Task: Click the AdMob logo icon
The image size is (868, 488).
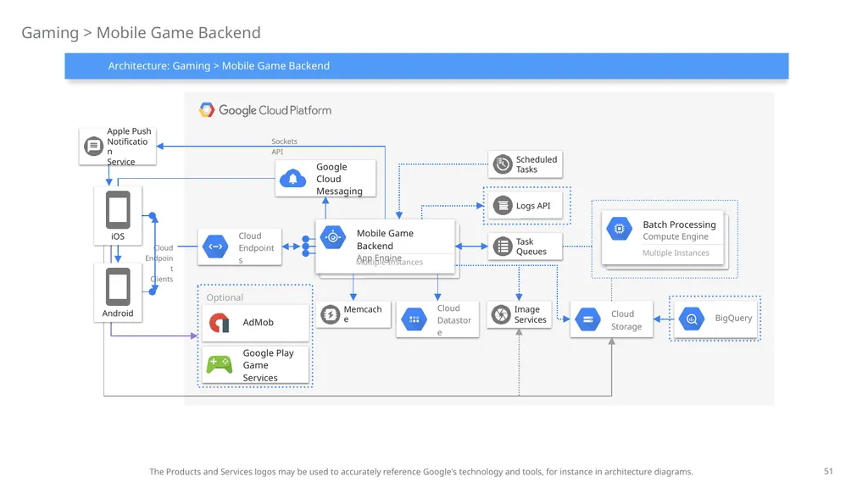Action: tap(220, 323)
